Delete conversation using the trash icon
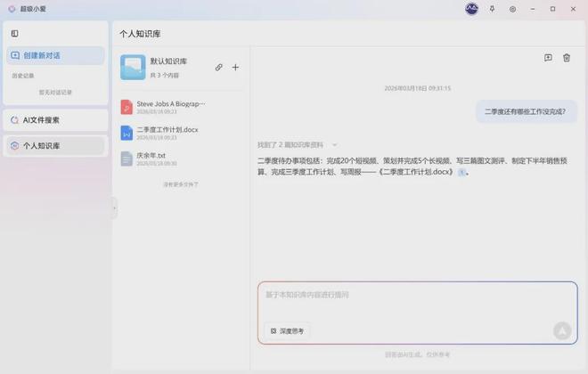This screenshot has width=588, height=374. tap(567, 58)
